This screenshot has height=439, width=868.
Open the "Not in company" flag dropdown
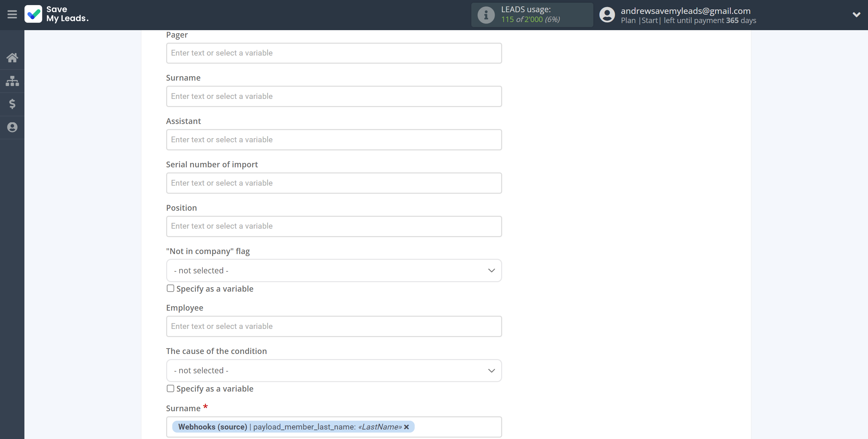334,270
